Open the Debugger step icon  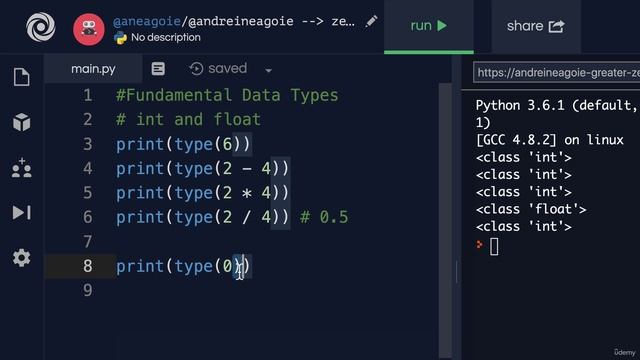(x=22, y=212)
